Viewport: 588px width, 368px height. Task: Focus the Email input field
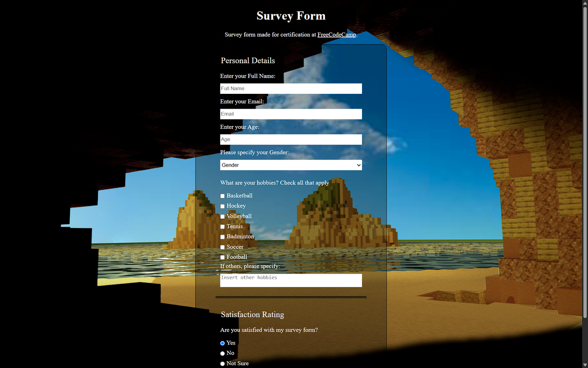point(291,114)
